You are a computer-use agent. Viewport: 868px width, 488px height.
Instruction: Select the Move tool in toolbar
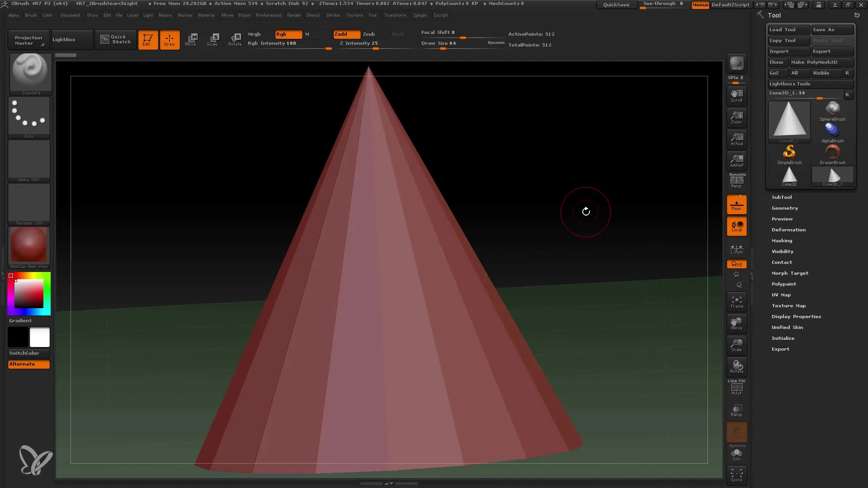tap(190, 39)
